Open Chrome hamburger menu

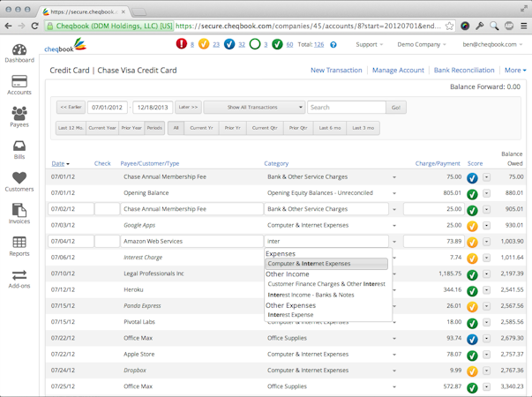click(524, 26)
